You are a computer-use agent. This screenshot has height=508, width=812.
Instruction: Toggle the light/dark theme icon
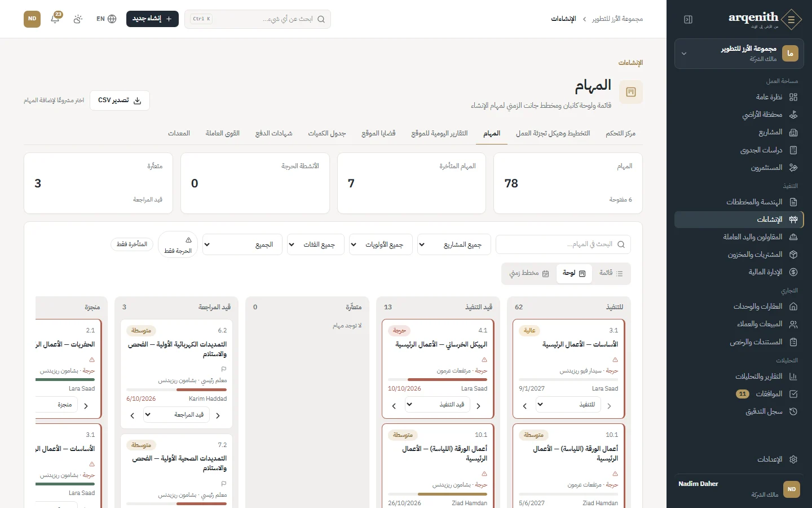78,19
